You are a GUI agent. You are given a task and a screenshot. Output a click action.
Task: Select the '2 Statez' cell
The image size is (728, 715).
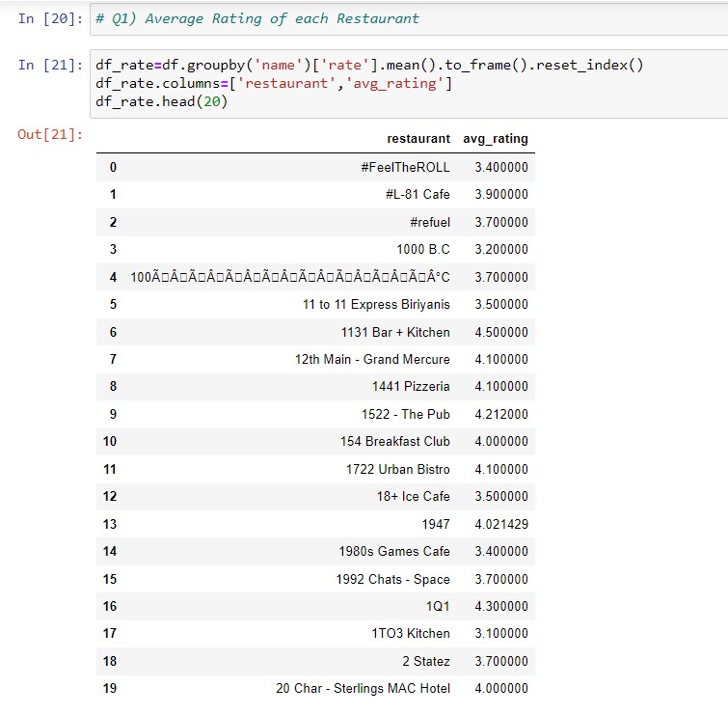point(426,661)
